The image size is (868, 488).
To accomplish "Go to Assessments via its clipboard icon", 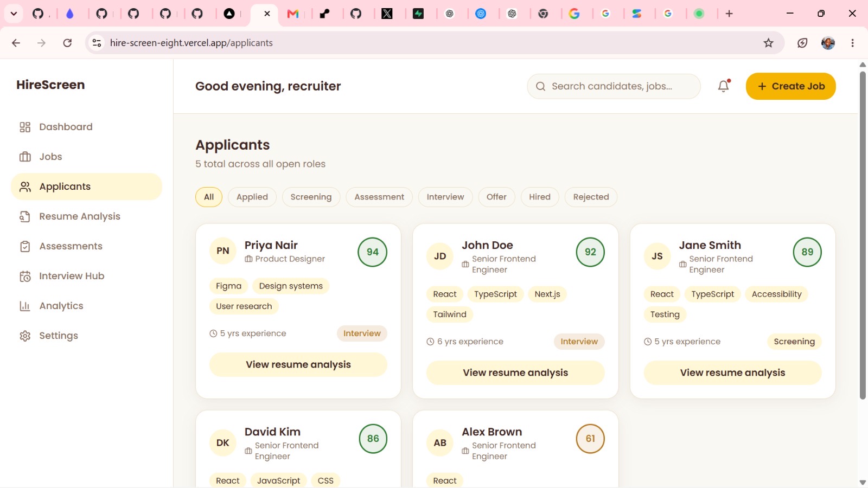I will [x=25, y=246].
